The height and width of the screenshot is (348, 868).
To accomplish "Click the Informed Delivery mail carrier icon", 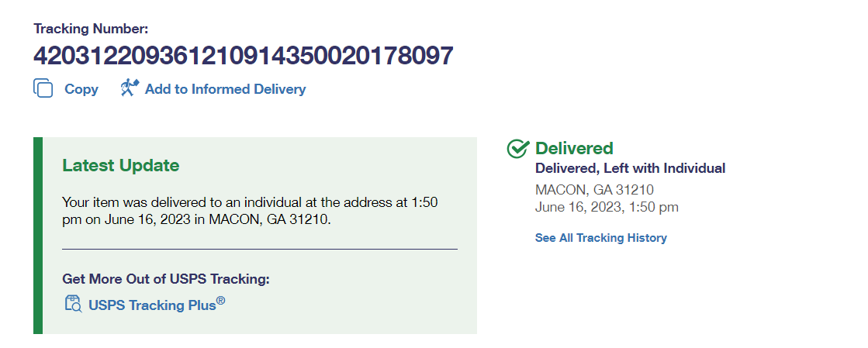I will pyautogui.click(x=129, y=88).
